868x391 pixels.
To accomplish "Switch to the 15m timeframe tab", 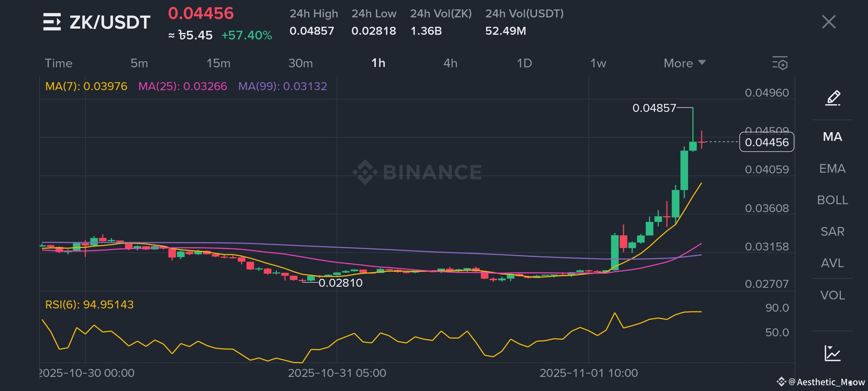I will (218, 63).
